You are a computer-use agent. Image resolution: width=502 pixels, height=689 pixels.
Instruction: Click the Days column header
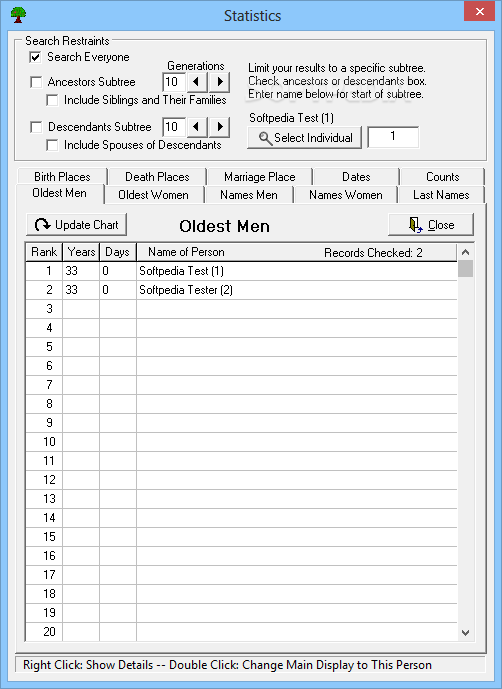117,252
